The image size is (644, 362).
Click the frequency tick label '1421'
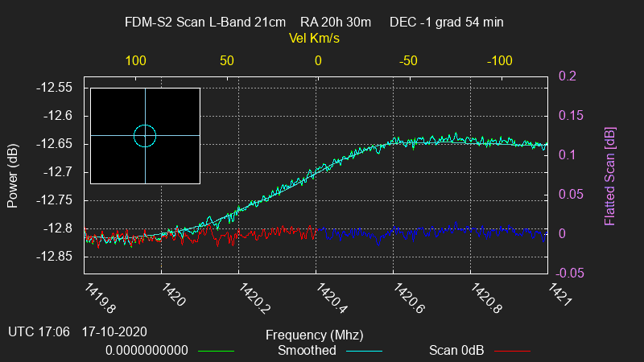click(559, 294)
